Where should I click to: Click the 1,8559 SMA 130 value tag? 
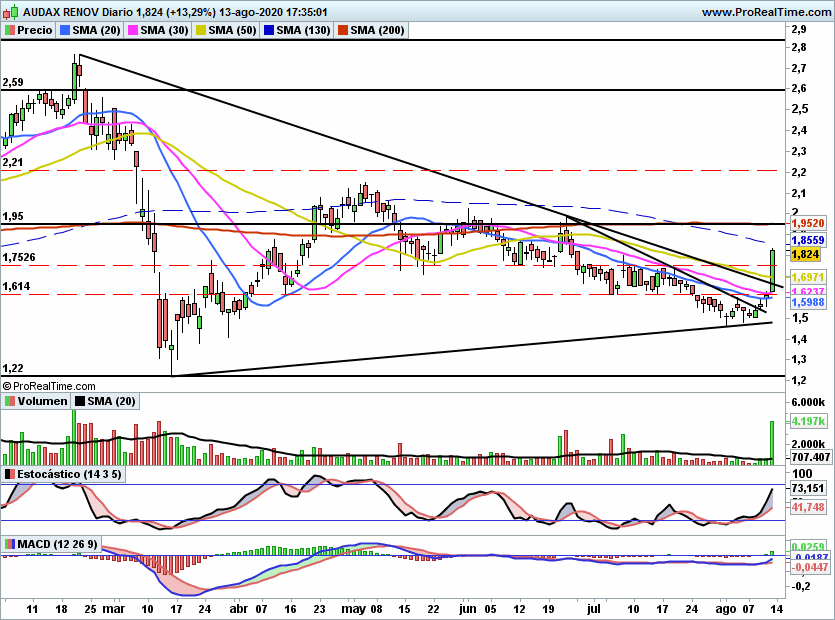(808, 240)
